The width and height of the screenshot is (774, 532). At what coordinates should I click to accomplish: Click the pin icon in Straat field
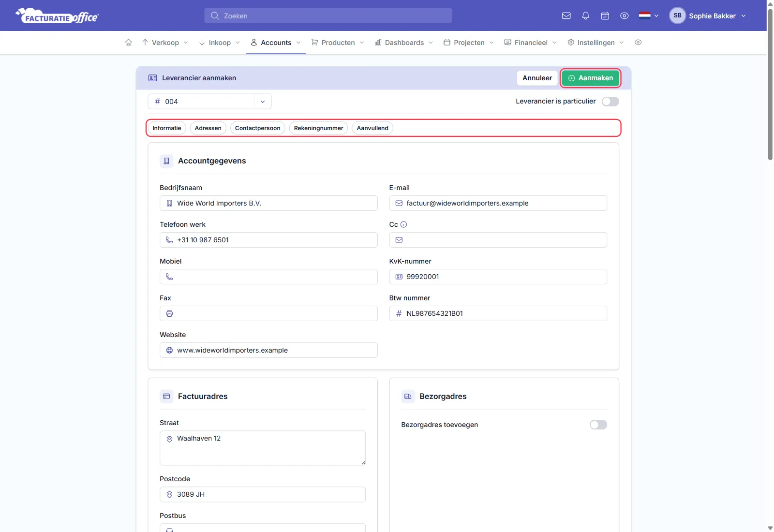[169, 439]
